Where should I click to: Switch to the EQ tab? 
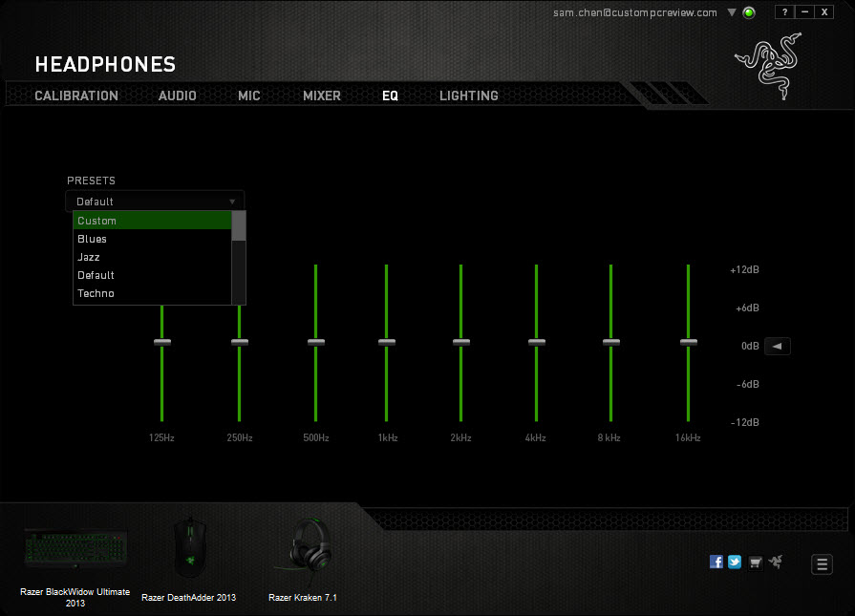tap(390, 96)
